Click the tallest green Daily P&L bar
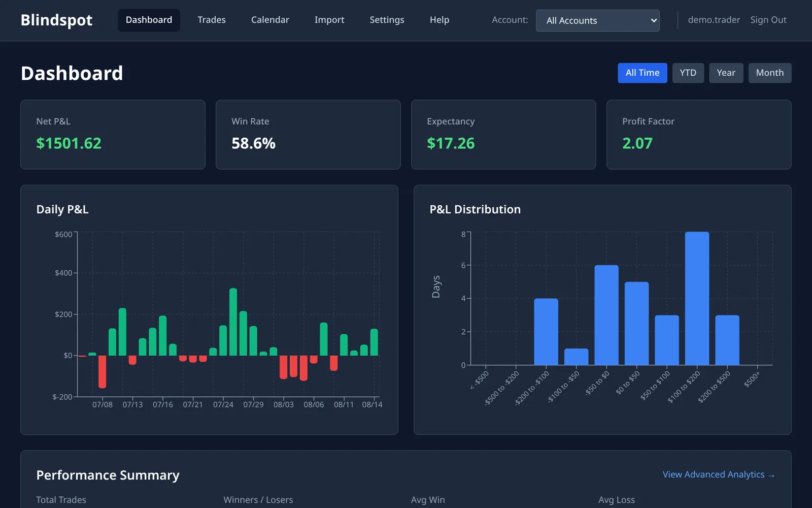This screenshot has width=812, height=508. coord(233,322)
